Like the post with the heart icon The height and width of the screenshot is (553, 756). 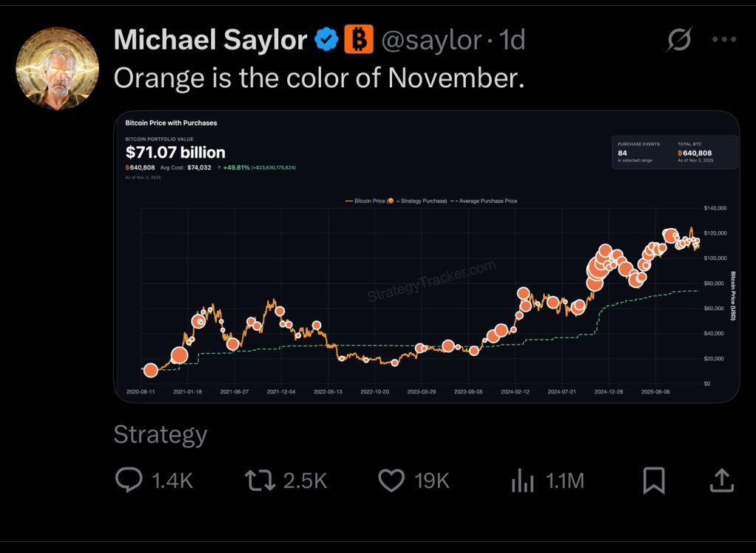391,481
